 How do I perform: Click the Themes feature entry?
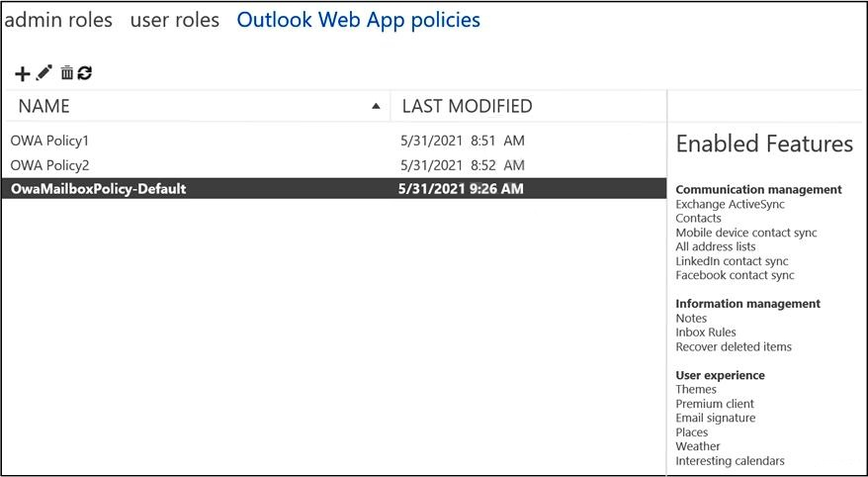click(x=696, y=390)
